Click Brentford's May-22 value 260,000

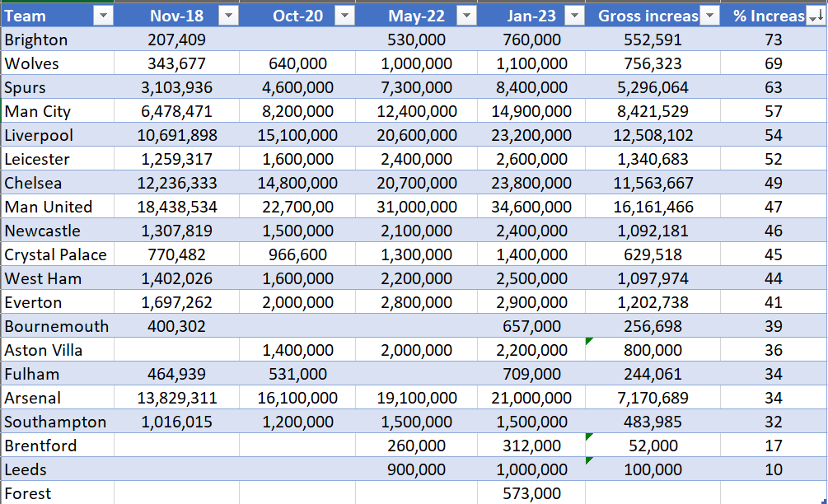click(416, 446)
